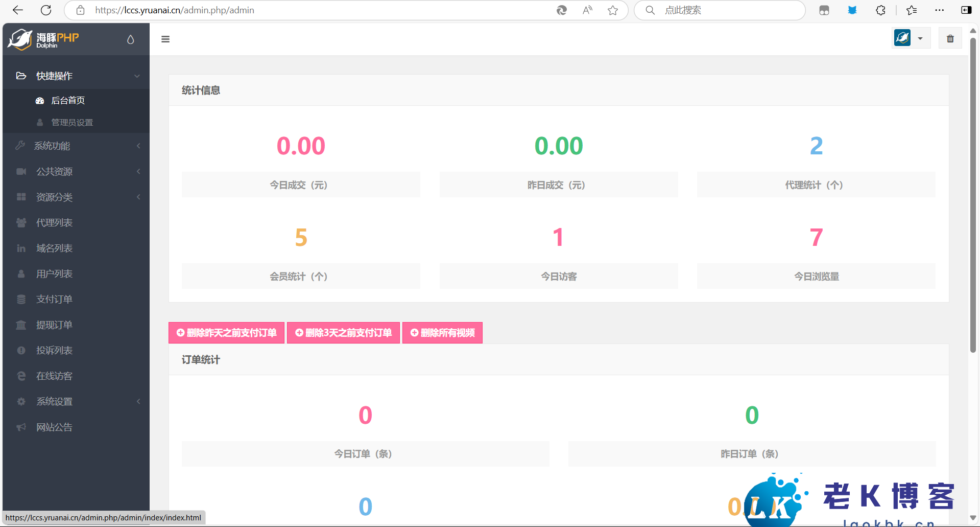Click the page vertical scrollbar
Viewport: 980px width, 527px height.
click(x=973, y=194)
